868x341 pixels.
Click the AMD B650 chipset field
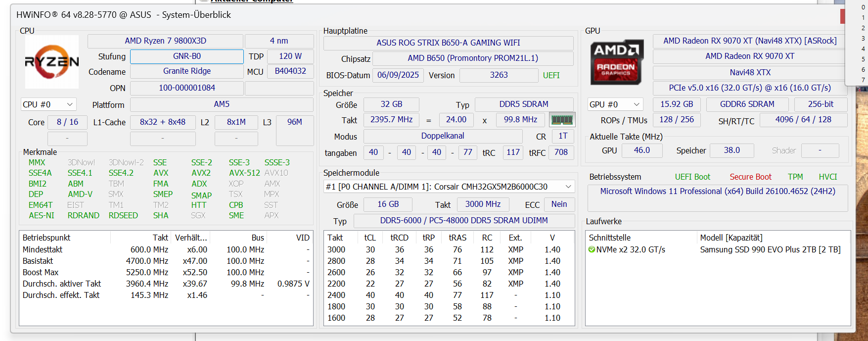(x=473, y=58)
